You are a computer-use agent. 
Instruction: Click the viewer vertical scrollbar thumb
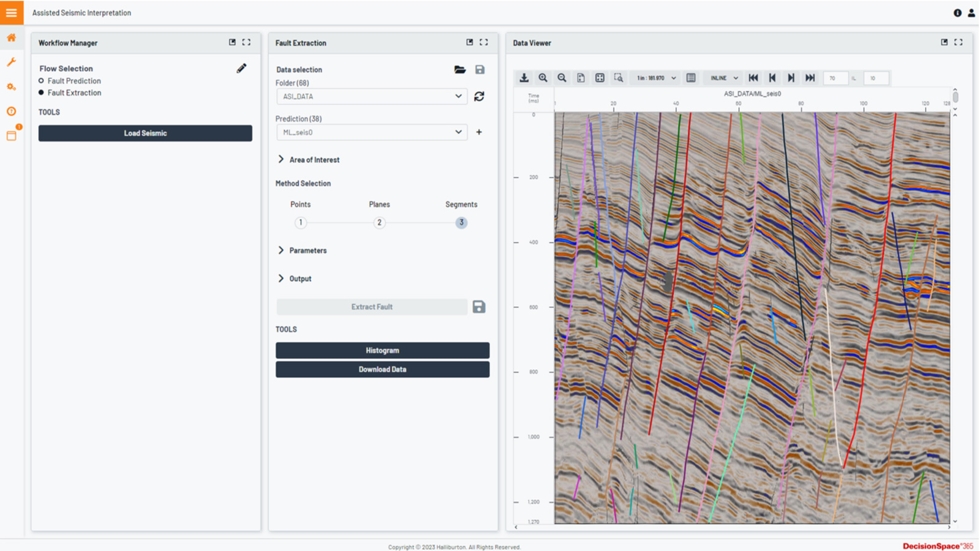[x=955, y=97]
